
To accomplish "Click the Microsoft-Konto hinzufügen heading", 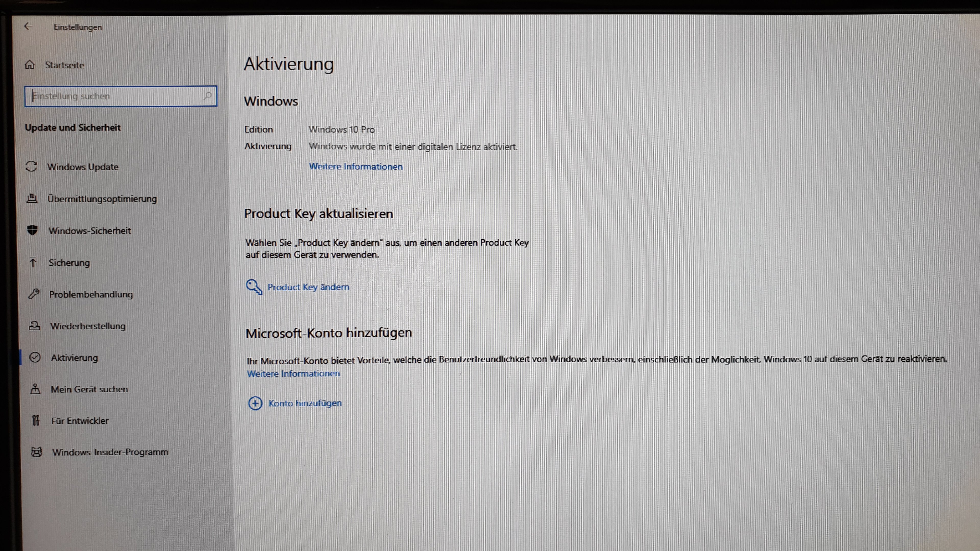I will (x=329, y=333).
